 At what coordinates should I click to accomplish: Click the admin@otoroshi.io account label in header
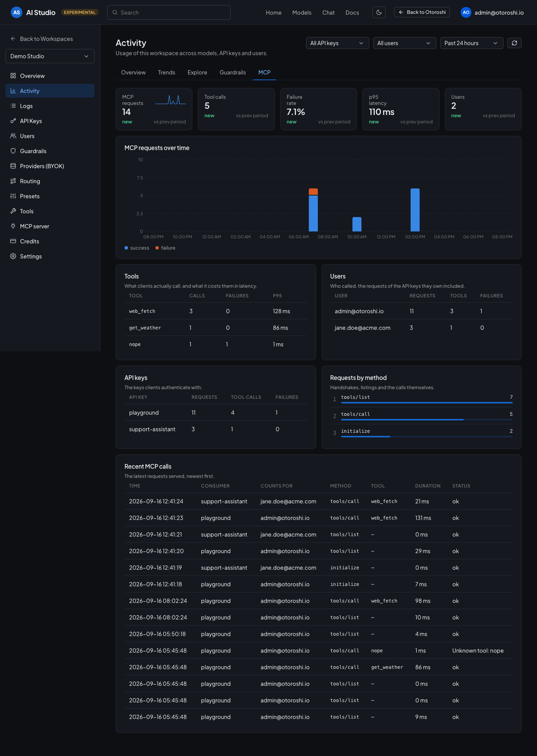499,12
